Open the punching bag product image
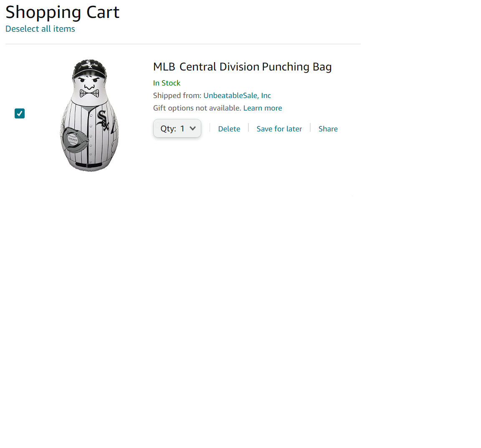The height and width of the screenshot is (448, 481). (89, 116)
